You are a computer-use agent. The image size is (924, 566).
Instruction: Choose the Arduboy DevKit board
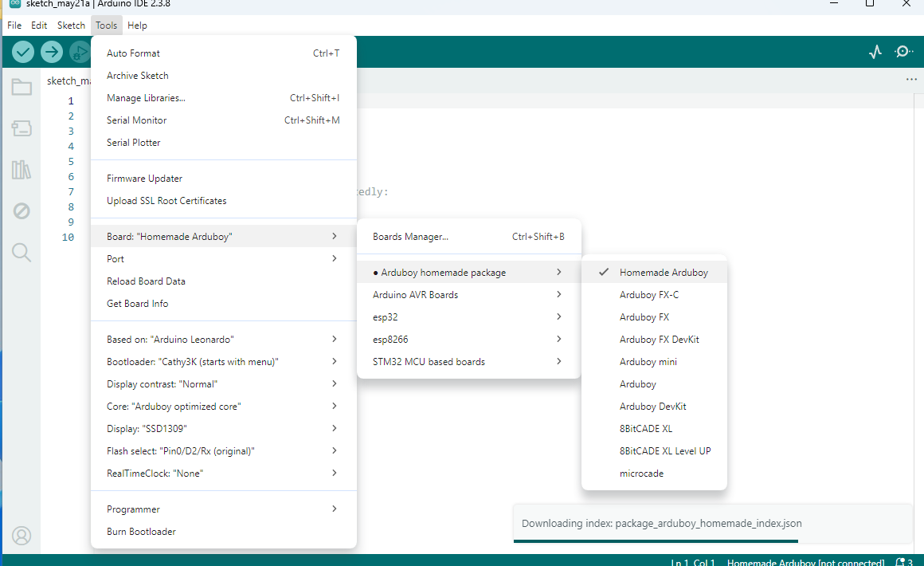(654, 407)
